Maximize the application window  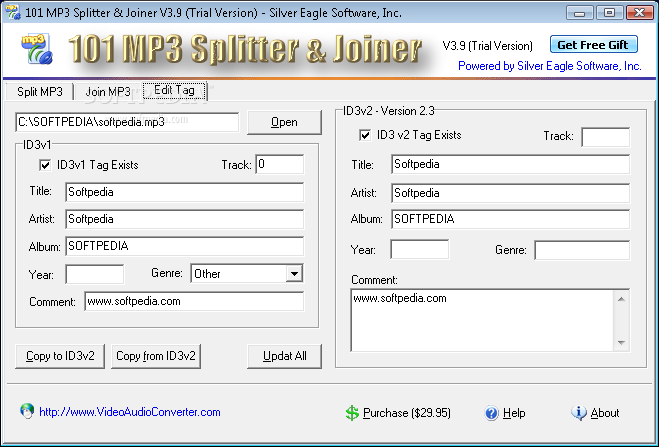(x=609, y=13)
